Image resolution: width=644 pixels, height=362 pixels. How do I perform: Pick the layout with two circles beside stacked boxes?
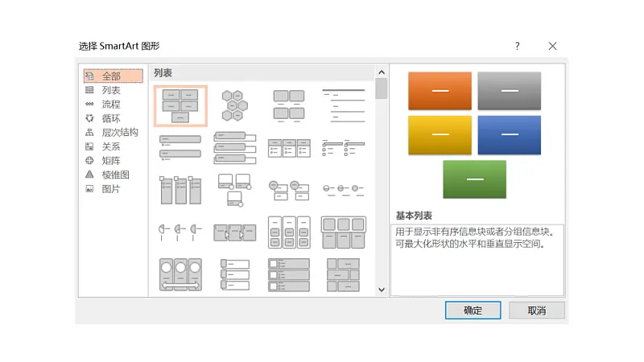pyautogui.click(x=289, y=191)
